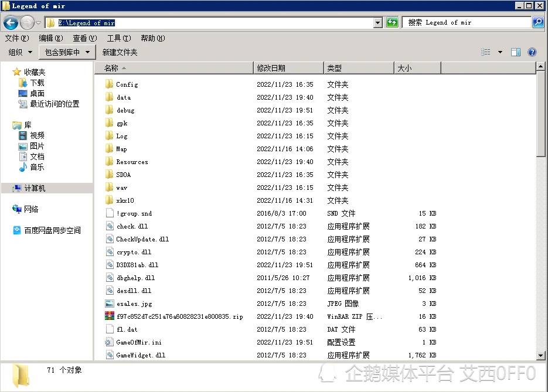Open the Resources folder
This screenshot has width=548, height=392.
pyautogui.click(x=132, y=162)
